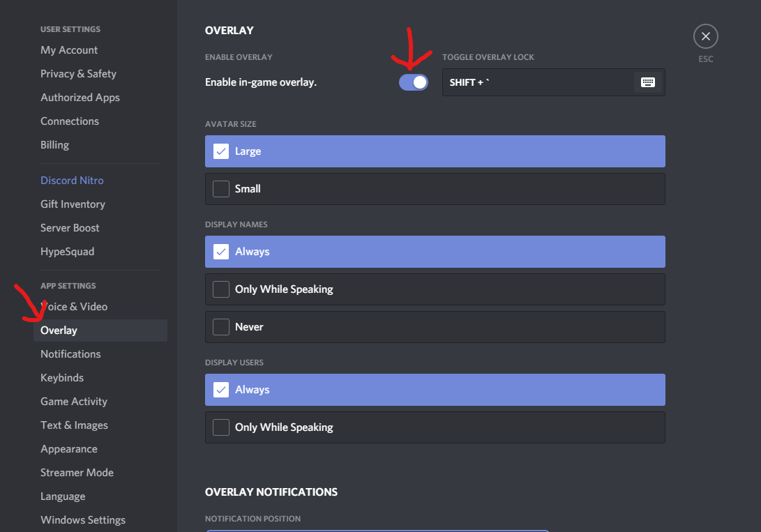The height and width of the screenshot is (532, 761).
Task: Click the TOGGLE OVERLAY LOCK label
Action: 488,57
